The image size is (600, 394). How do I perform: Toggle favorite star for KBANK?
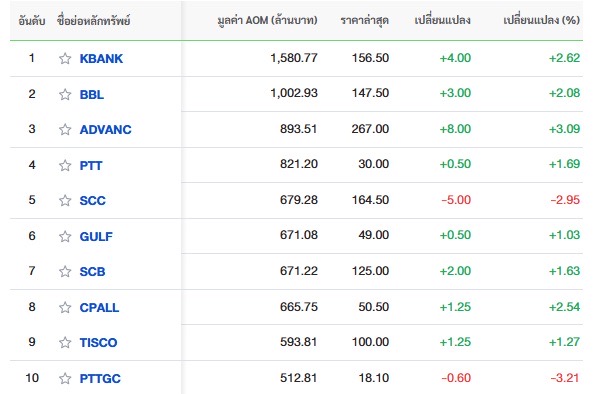[65, 59]
